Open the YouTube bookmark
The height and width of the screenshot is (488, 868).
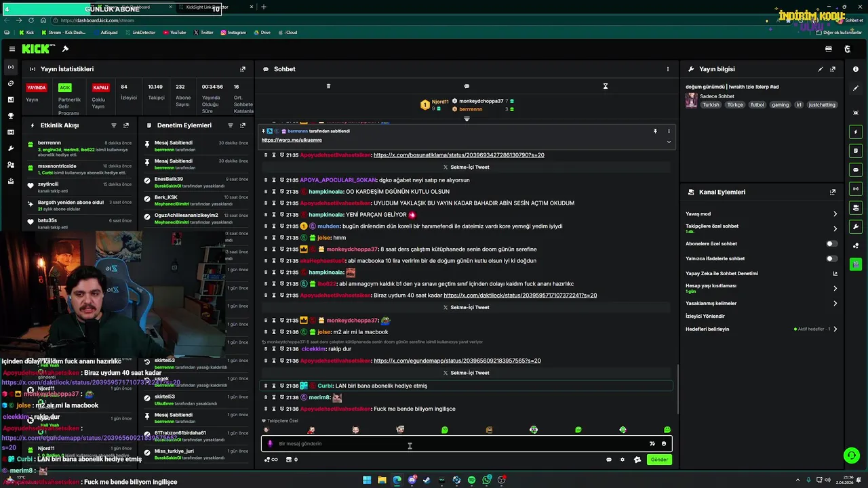pyautogui.click(x=174, y=33)
